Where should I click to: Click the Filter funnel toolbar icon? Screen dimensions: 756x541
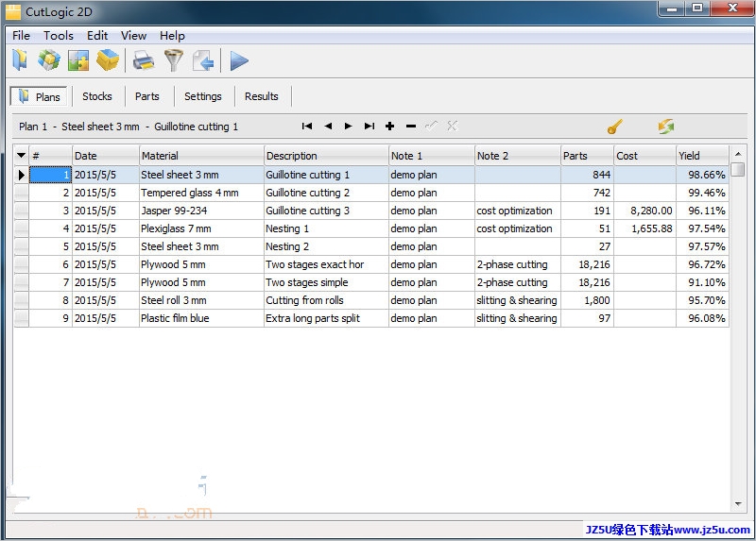click(x=174, y=60)
